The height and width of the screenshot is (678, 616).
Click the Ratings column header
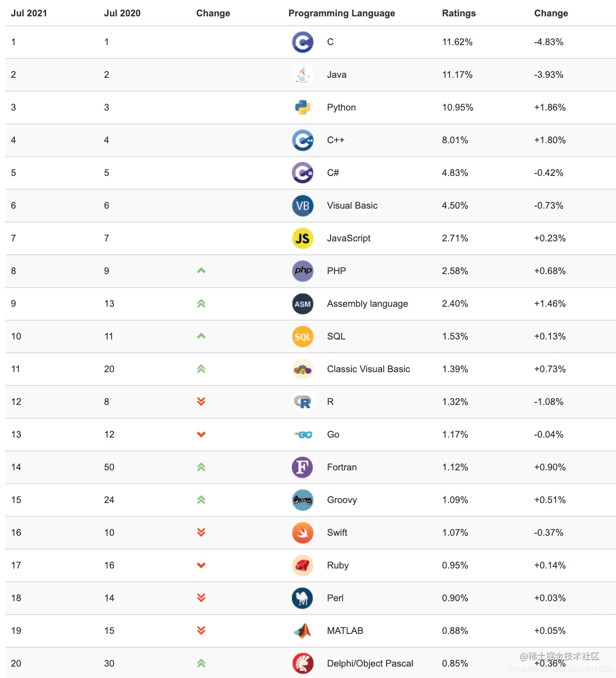click(x=458, y=13)
